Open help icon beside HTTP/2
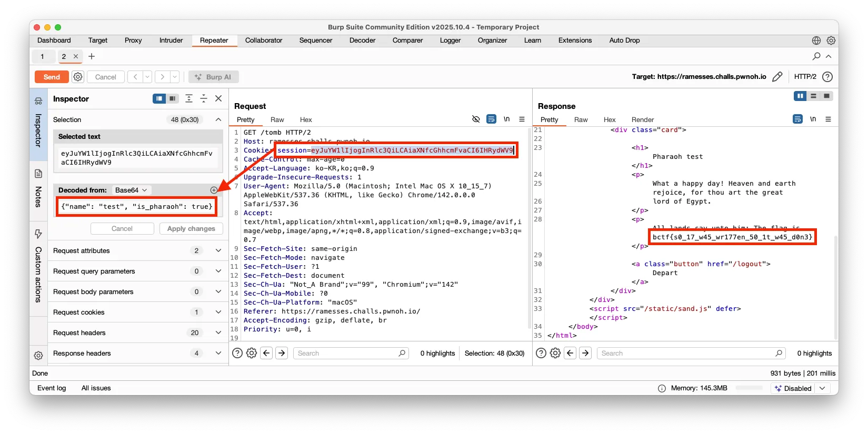The width and height of the screenshot is (868, 434). [x=827, y=77]
